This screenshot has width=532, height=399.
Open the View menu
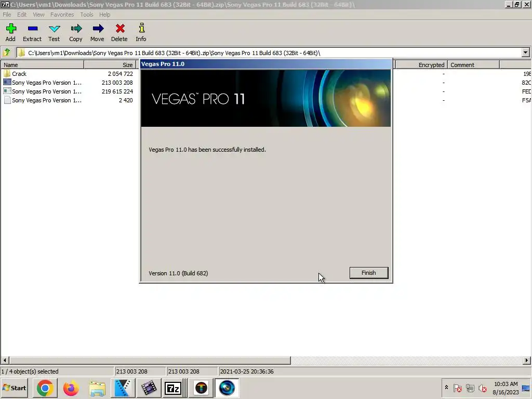(38, 15)
